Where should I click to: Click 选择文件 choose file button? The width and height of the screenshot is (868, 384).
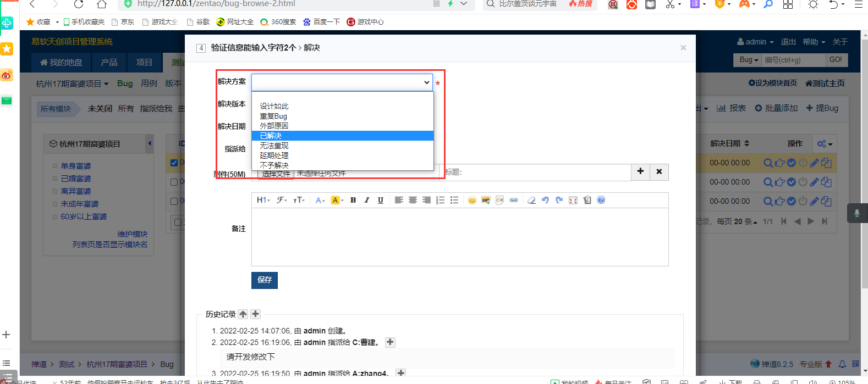click(x=276, y=173)
